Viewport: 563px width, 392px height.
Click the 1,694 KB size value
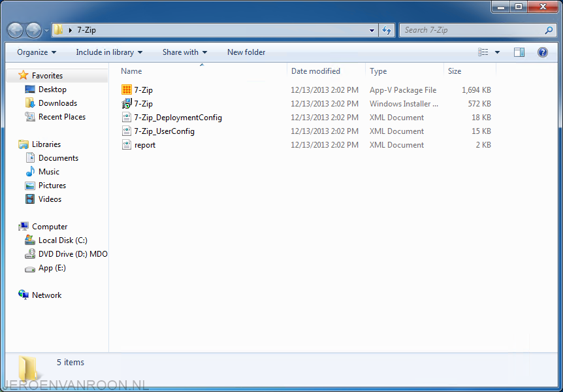pos(477,90)
